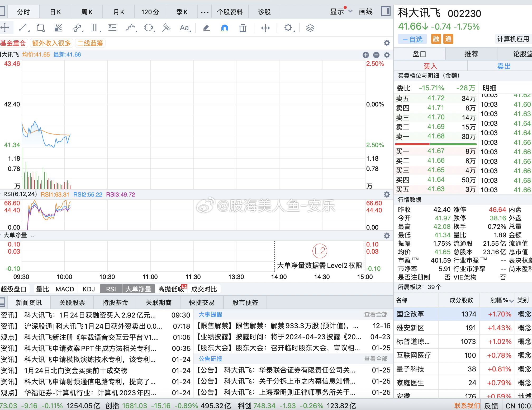
Task: Select the fan lines drawing tool
Action: [x=58, y=27]
